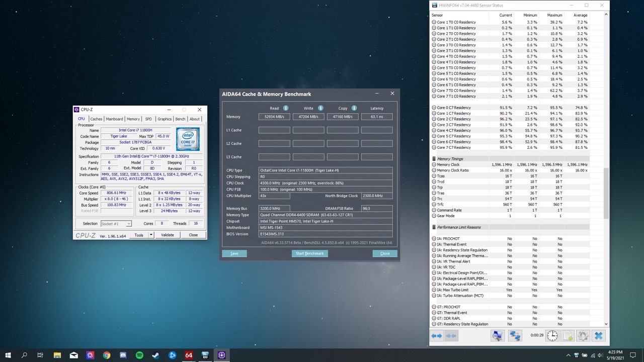Screen dimensions: 644x362
Task: Click the Memory Read result field in AIDA64
Action: (x=274, y=117)
